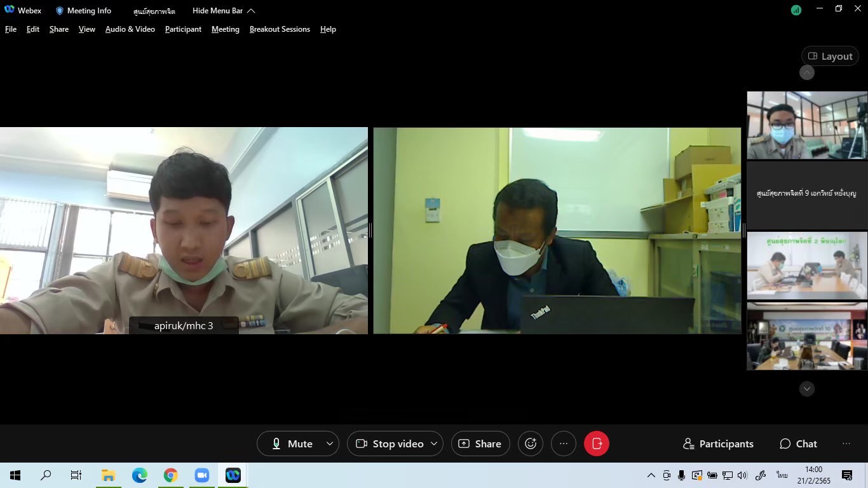The width and height of the screenshot is (868, 488).
Task: Stop video camera feed
Action: (390, 444)
